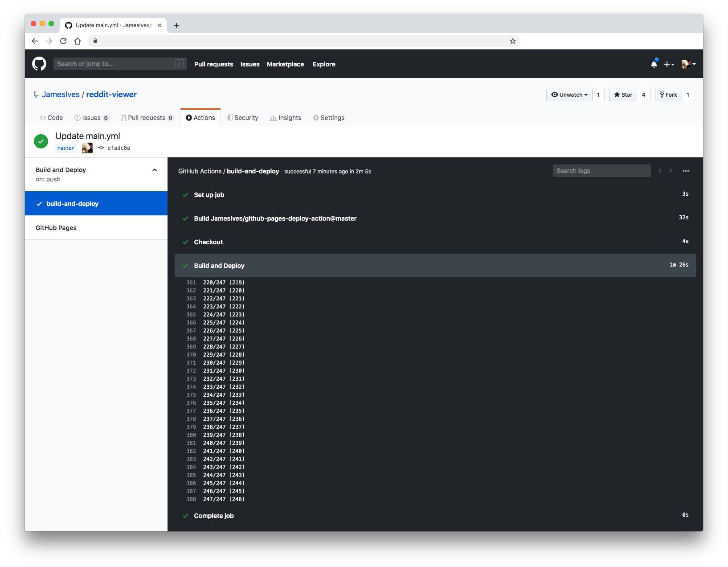The height and width of the screenshot is (567, 728).
Task: Go to previous search result arrow
Action: point(660,171)
